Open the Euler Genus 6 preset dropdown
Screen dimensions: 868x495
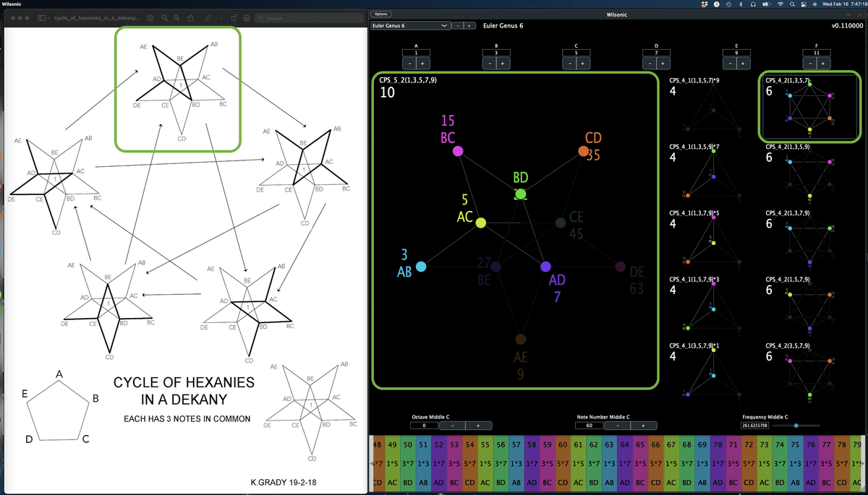click(409, 26)
